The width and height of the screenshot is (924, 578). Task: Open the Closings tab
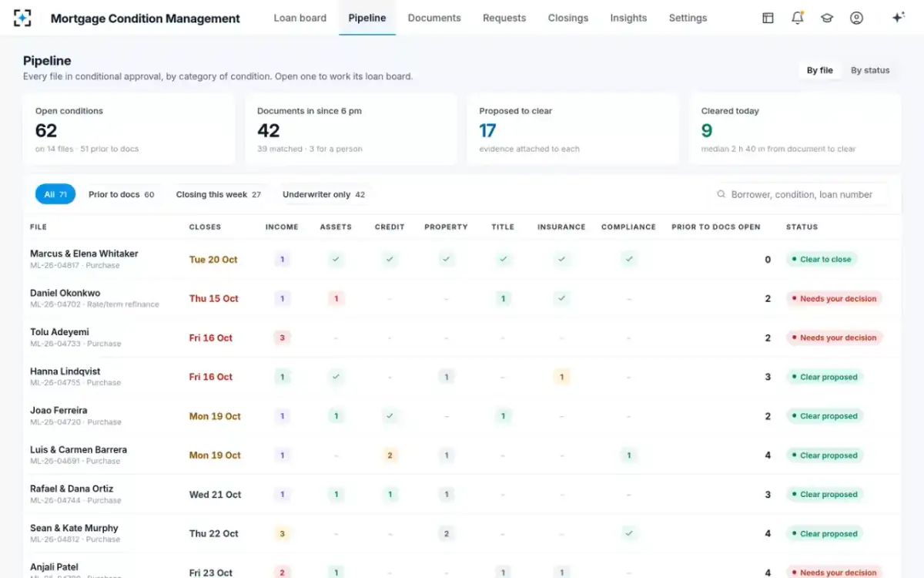(568, 18)
